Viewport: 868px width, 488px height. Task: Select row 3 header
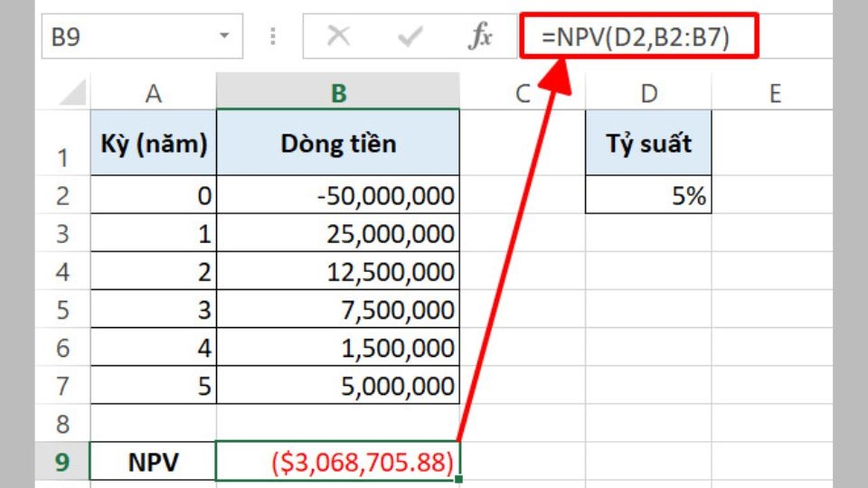[62, 233]
